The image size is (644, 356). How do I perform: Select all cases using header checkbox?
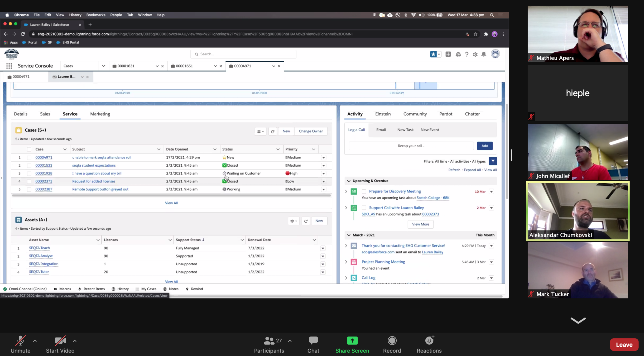[x=29, y=149]
